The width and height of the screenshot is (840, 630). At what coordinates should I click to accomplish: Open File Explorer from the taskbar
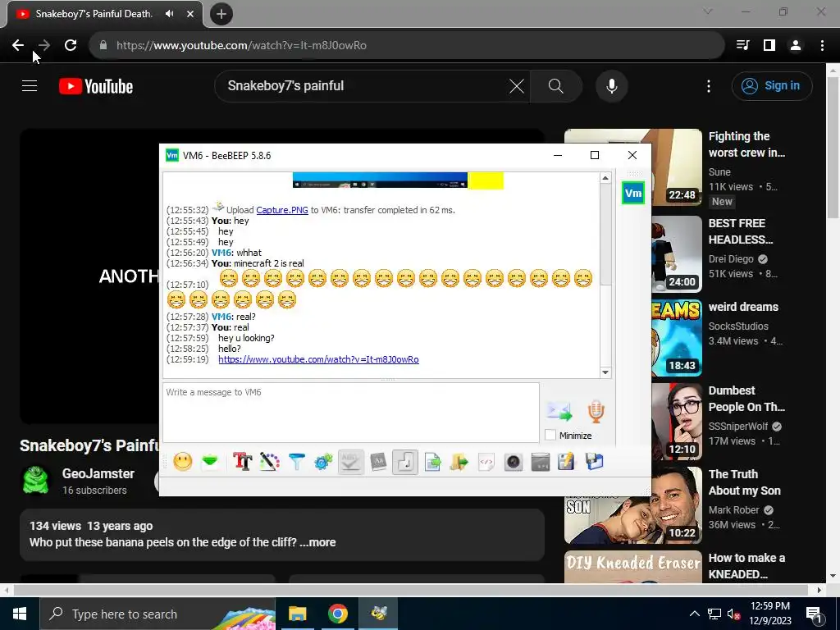point(297,614)
